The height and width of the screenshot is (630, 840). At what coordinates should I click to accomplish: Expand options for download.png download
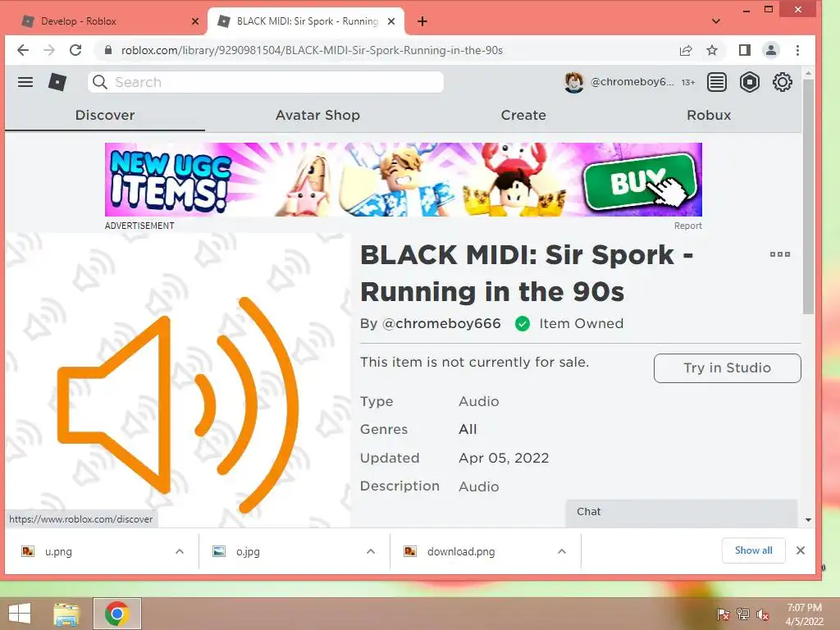point(561,550)
